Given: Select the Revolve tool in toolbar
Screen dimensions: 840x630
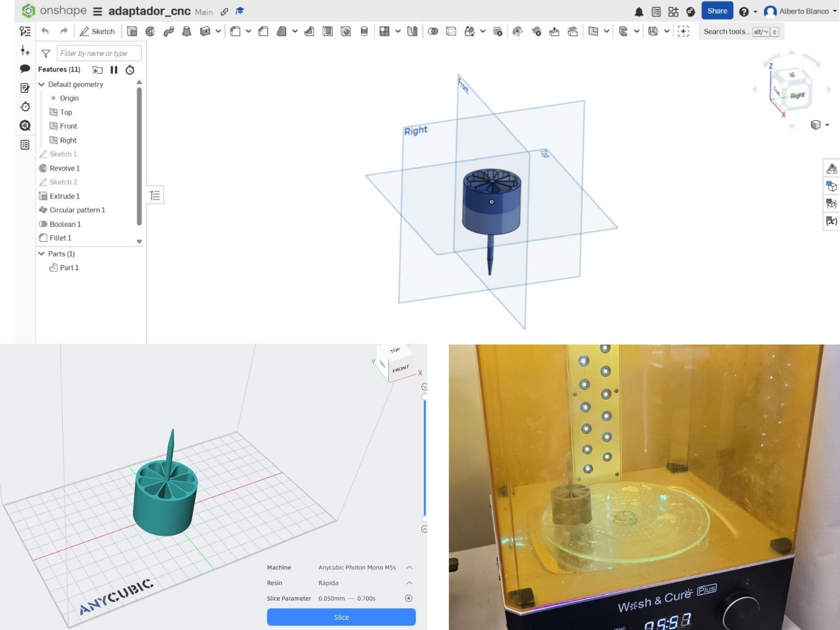Looking at the screenshot, I should [x=150, y=32].
